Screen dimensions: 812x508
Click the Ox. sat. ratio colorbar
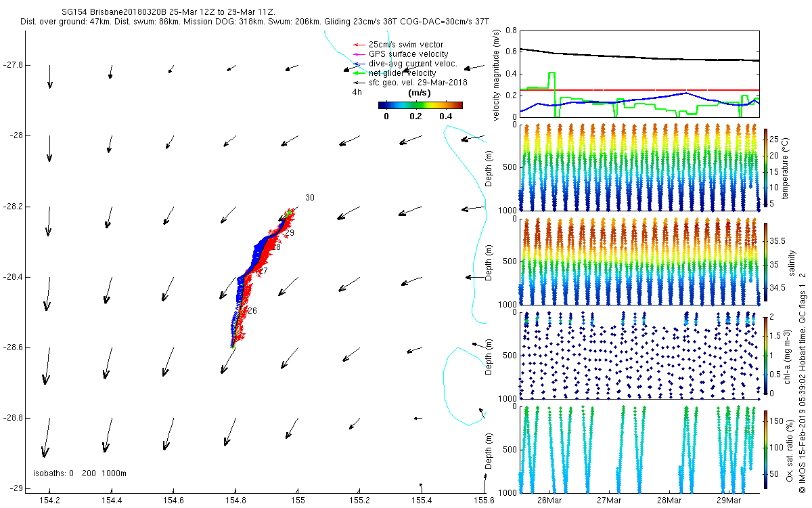click(x=767, y=448)
